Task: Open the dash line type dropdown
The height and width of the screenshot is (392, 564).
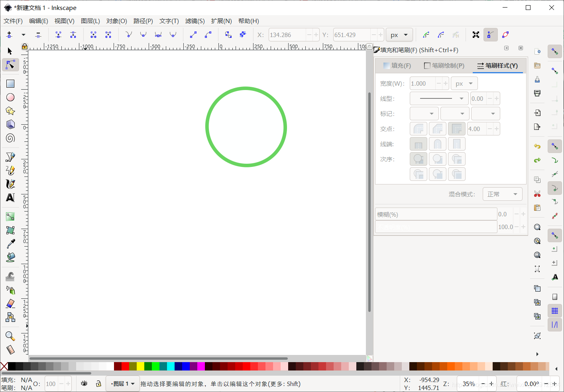Action: click(439, 98)
